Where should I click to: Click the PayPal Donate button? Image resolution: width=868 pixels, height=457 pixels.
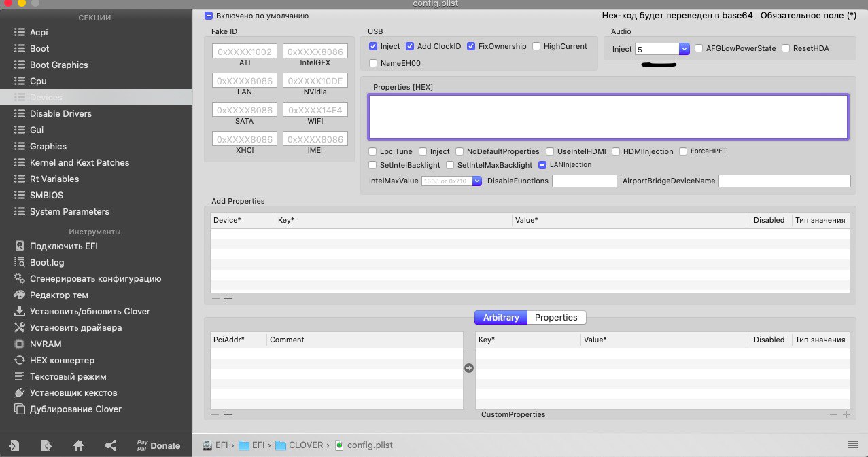tap(158, 445)
